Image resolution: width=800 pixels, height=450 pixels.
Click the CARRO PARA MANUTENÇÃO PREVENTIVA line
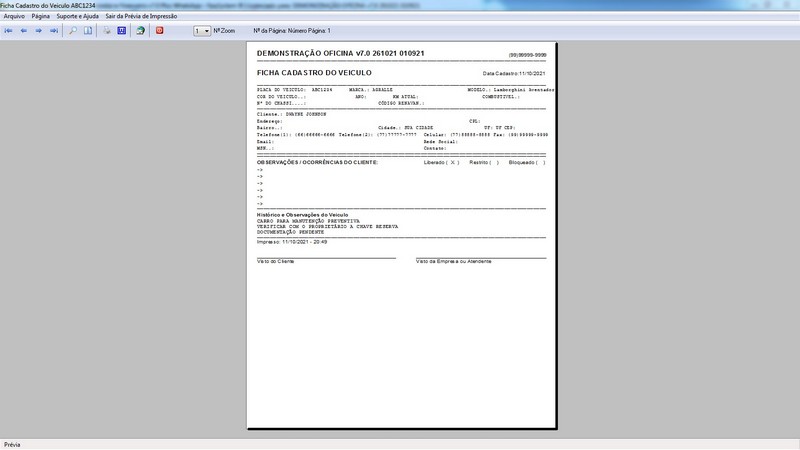coord(308,221)
